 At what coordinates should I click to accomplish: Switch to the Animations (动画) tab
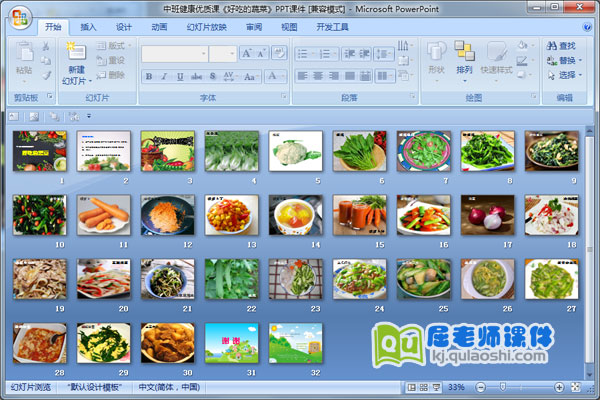pos(159,28)
